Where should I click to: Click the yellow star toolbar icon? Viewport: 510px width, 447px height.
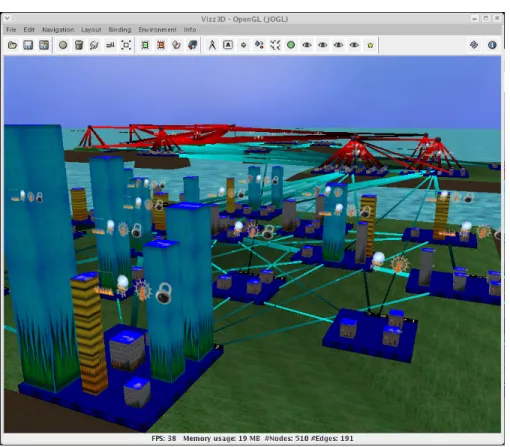pyautogui.click(x=370, y=45)
